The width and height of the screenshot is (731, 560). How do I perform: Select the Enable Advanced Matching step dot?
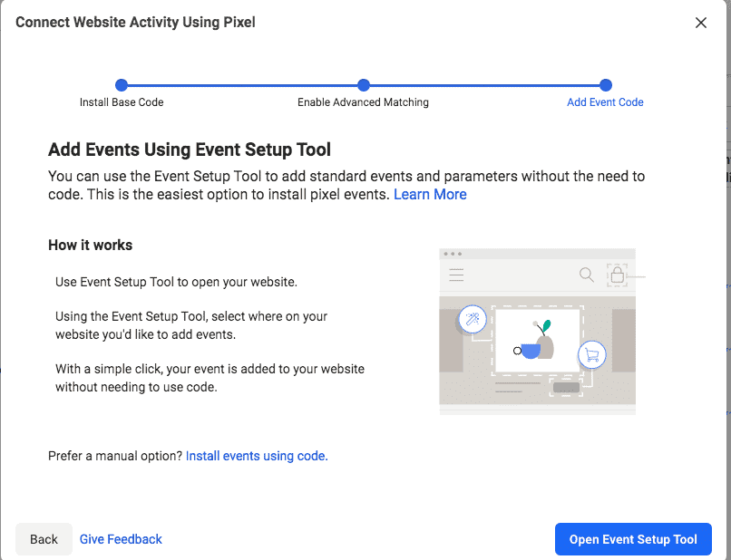(x=363, y=85)
